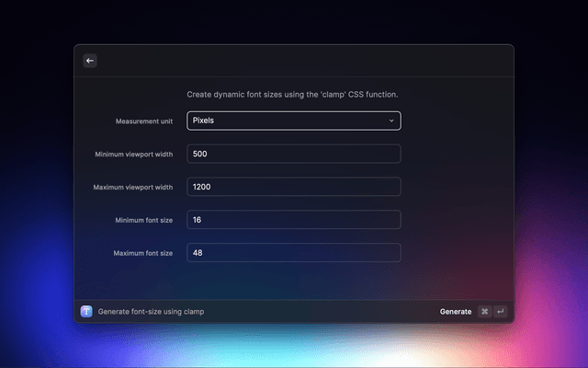Select the Maximum font size input
The image size is (588, 368).
click(x=293, y=253)
